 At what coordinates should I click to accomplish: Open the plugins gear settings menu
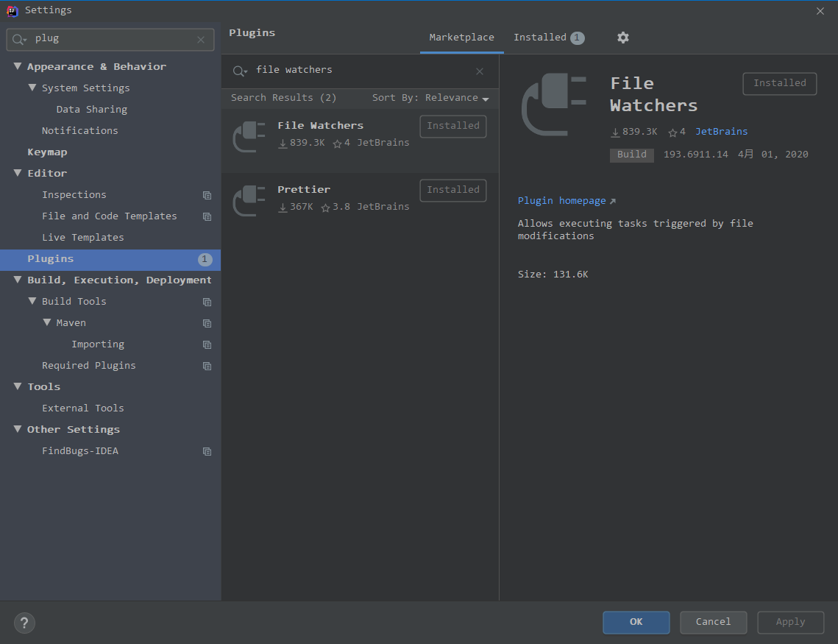[622, 38]
